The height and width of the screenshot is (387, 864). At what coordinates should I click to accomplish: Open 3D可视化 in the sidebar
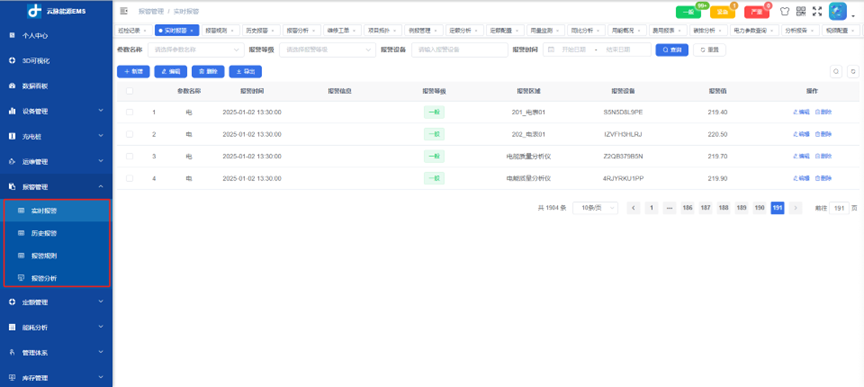pos(36,61)
